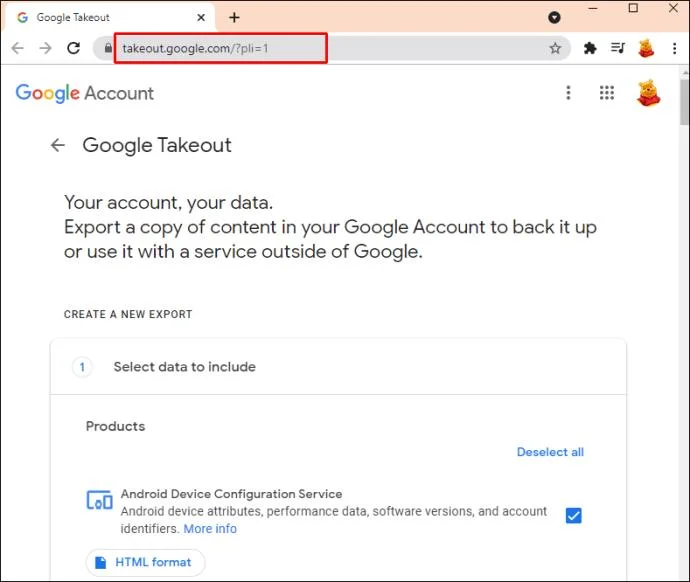This screenshot has width=690, height=582.
Task: Open Google Account page options three dots
Action: tap(568, 93)
